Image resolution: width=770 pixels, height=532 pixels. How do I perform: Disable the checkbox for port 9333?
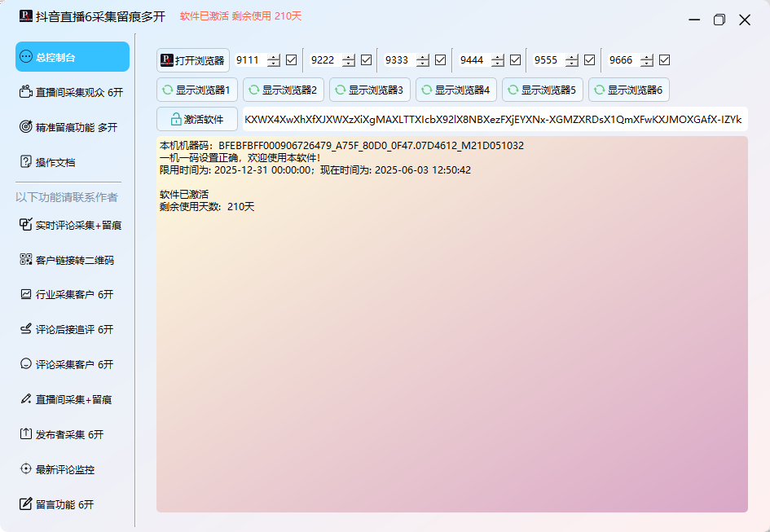(441, 60)
